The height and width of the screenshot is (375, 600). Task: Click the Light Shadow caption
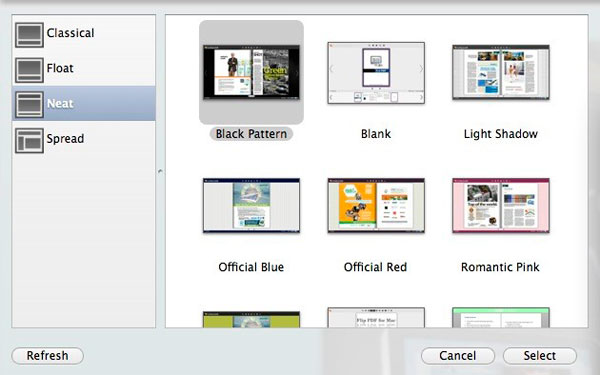coord(501,134)
